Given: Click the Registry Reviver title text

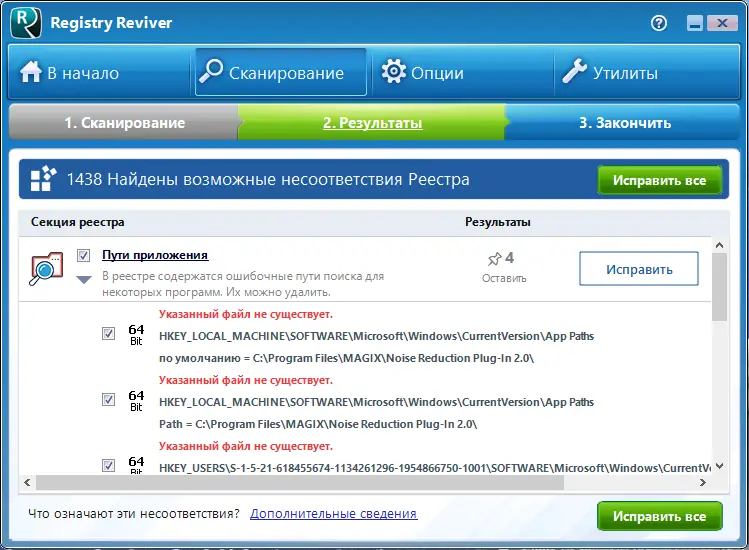Looking at the screenshot, I should 111,22.
